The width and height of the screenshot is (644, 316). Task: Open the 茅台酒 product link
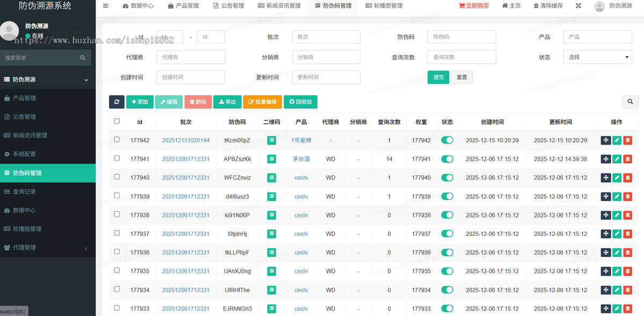click(301, 159)
